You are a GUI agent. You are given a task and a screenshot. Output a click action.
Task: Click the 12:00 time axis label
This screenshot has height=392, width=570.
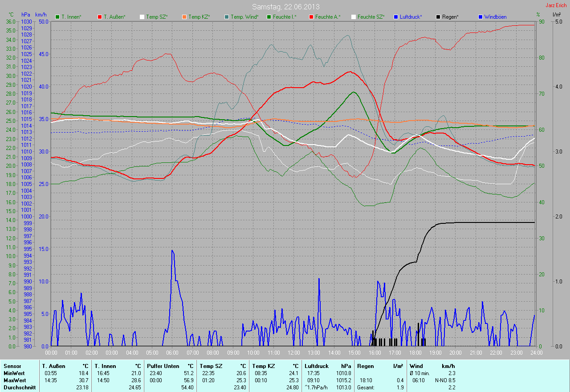click(294, 353)
